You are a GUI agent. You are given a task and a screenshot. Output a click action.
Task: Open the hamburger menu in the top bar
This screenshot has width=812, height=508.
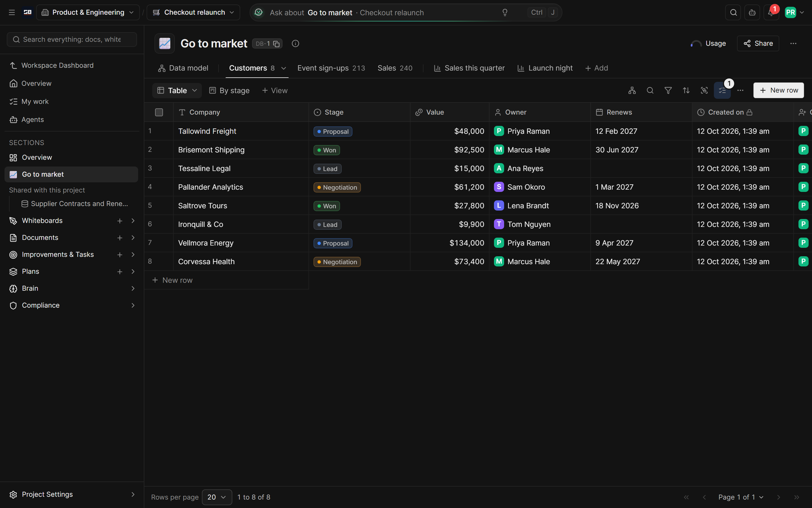pyautogui.click(x=12, y=12)
